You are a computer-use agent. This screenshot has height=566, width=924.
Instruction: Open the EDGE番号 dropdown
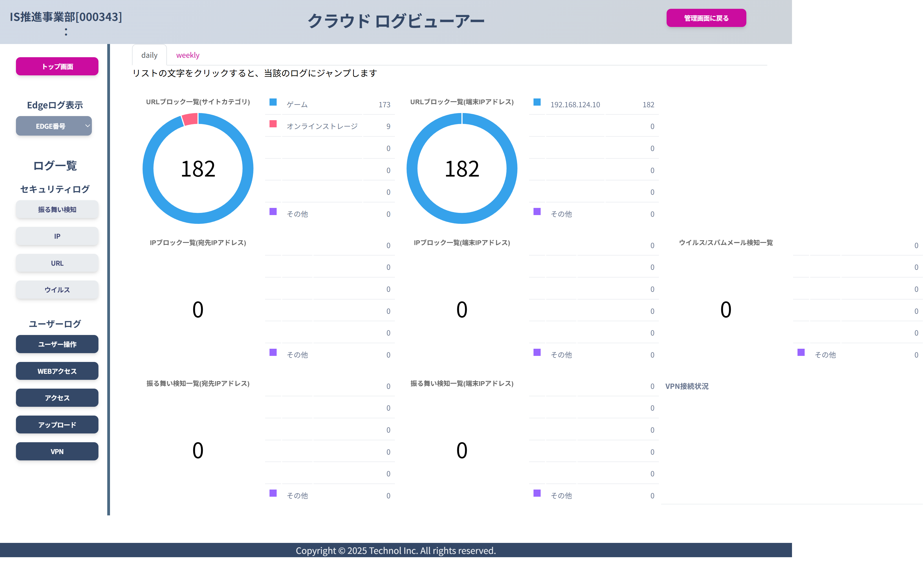pos(54,126)
